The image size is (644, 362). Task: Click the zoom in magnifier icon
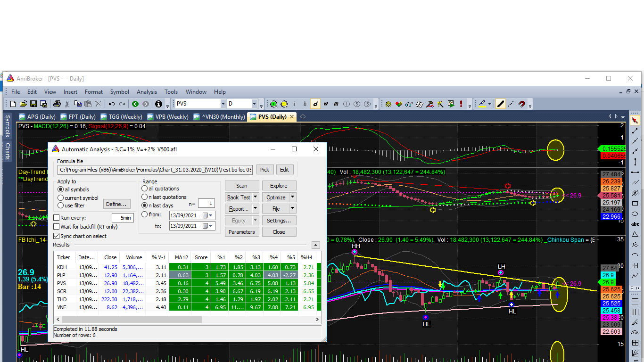coord(274,104)
